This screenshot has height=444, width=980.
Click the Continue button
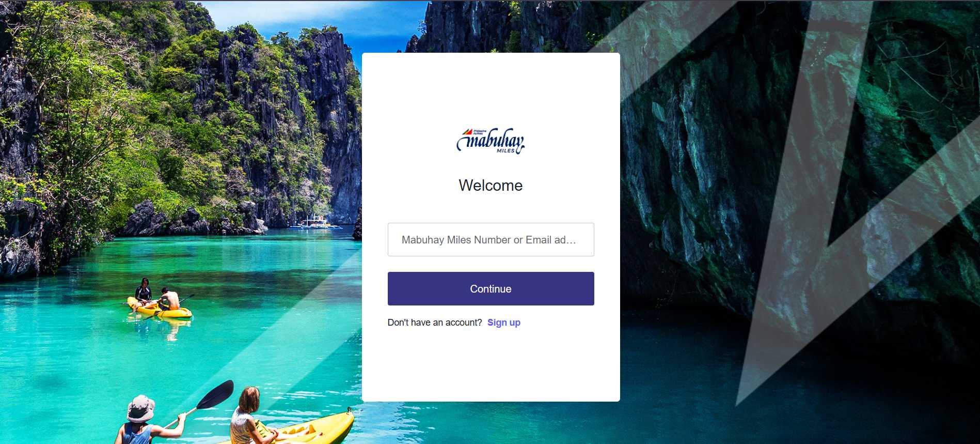coord(491,288)
